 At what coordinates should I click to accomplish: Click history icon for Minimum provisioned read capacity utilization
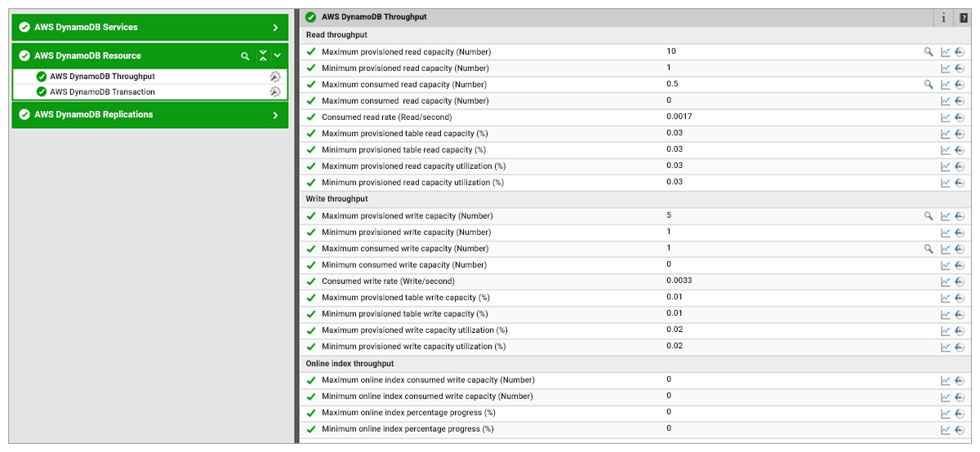[960, 183]
